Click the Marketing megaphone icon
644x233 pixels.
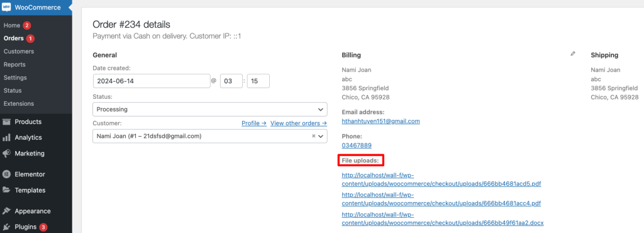[x=6, y=153]
